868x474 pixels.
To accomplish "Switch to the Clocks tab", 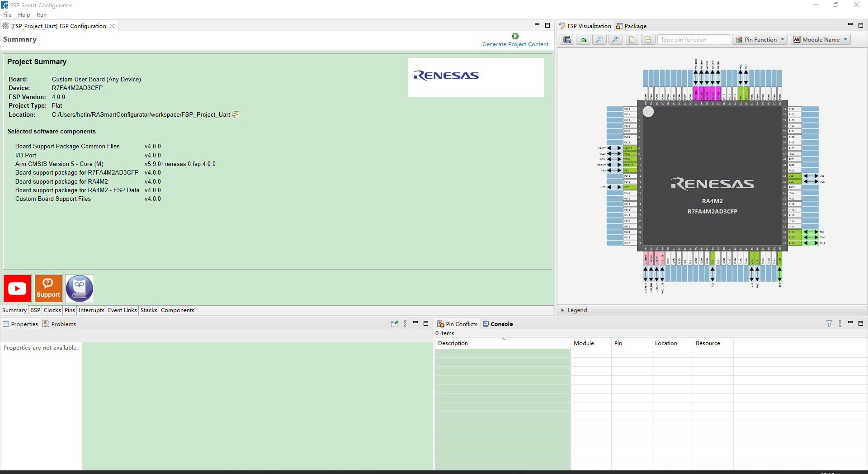I will pyautogui.click(x=52, y=310).
